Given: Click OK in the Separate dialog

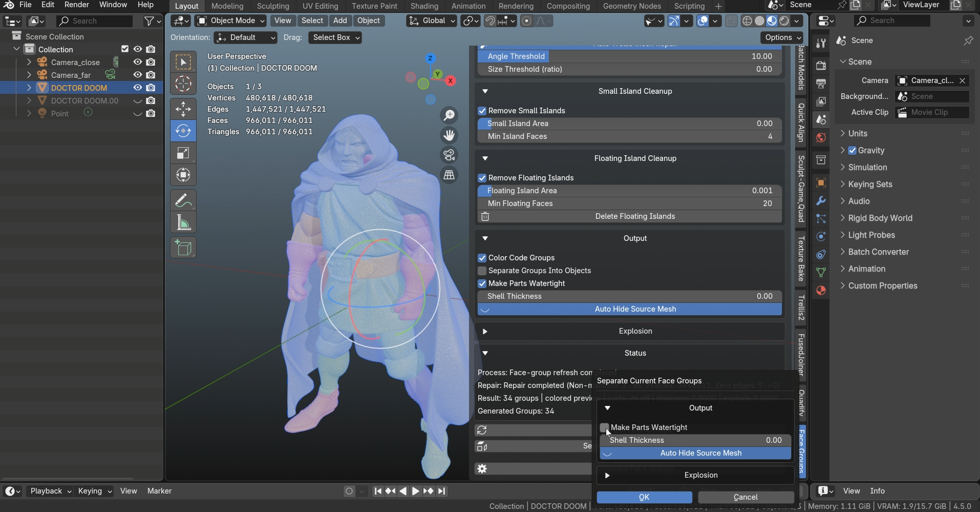Looking at the screenshot, I should tap(644, 497).
